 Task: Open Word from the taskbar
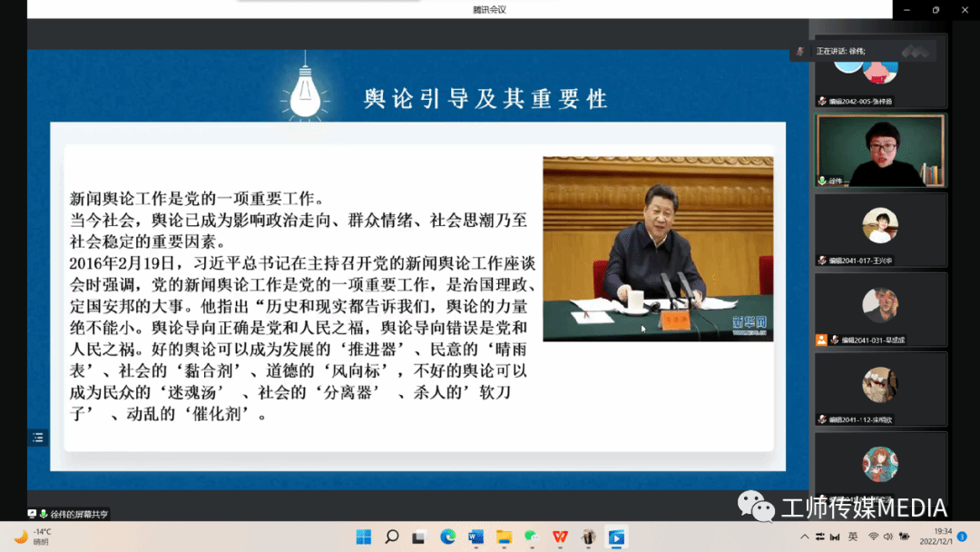point(475,537)
